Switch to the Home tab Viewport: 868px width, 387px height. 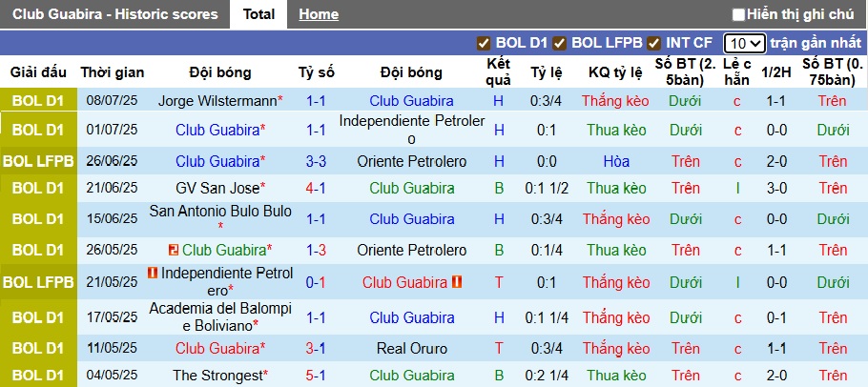click(319, 14)
